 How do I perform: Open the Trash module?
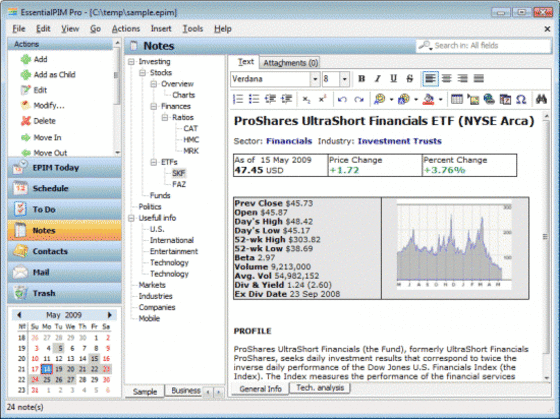65,293
